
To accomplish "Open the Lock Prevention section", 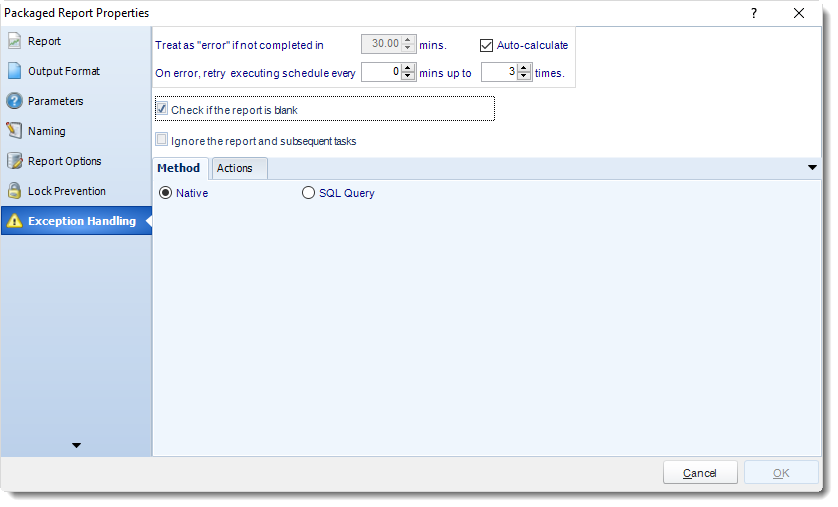I will (x=76, y=191).
